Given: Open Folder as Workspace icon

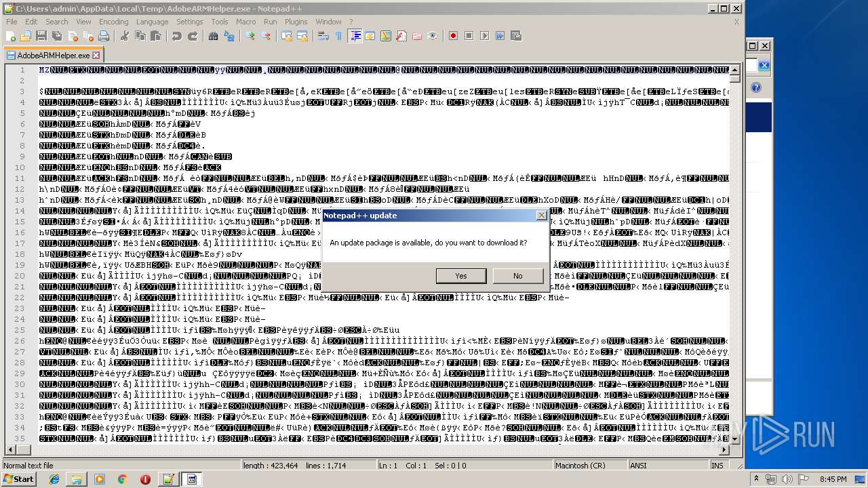Looking at the screenshot, I should pyautogui.click(x=416, y=36).
